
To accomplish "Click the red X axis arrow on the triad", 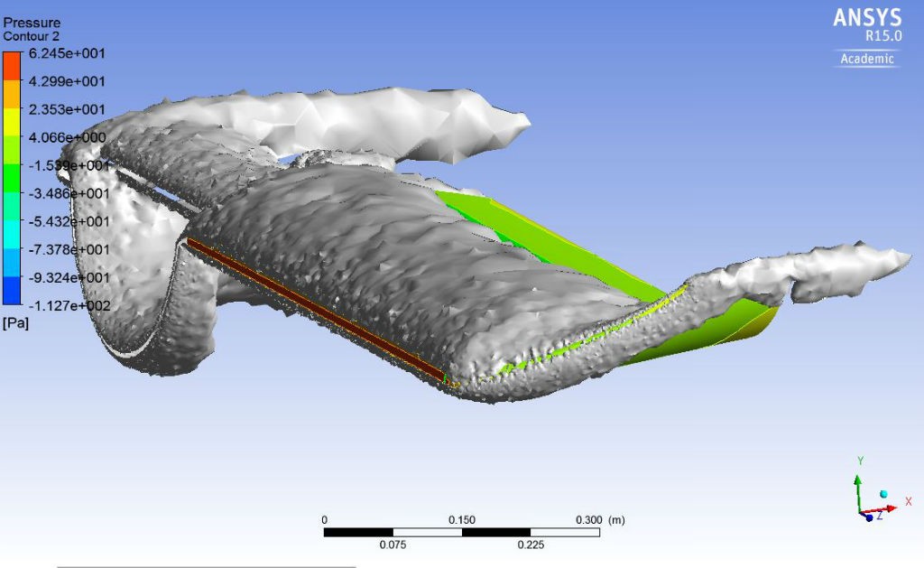I will point(888,509).
